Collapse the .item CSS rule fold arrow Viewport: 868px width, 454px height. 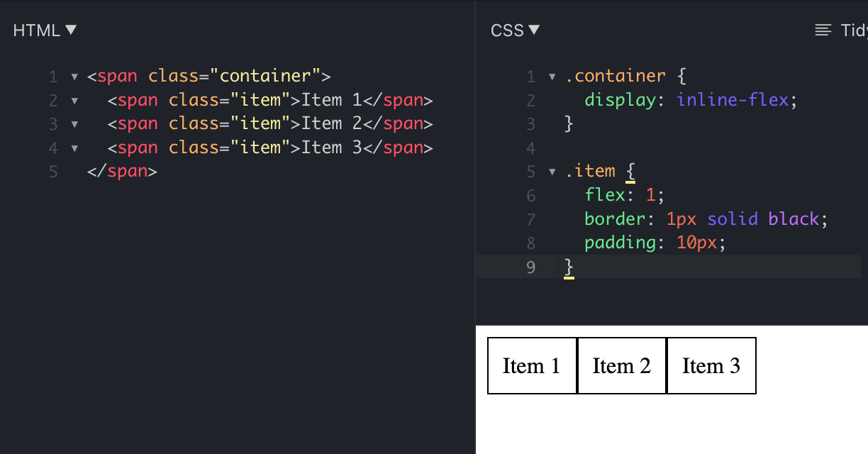[x=552, y=172]
